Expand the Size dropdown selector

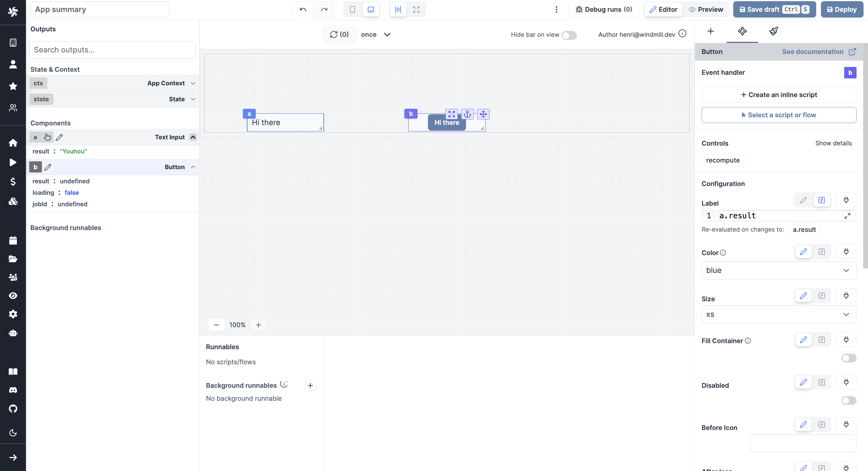click(x=778, y=315)
